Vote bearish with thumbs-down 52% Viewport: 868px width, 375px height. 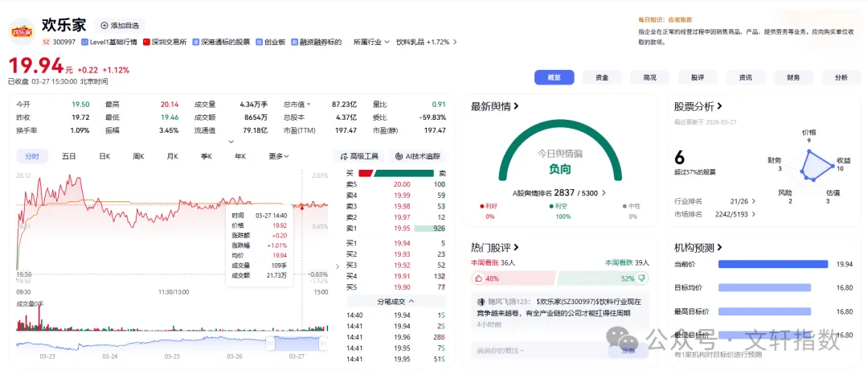[x=602, y=278]
